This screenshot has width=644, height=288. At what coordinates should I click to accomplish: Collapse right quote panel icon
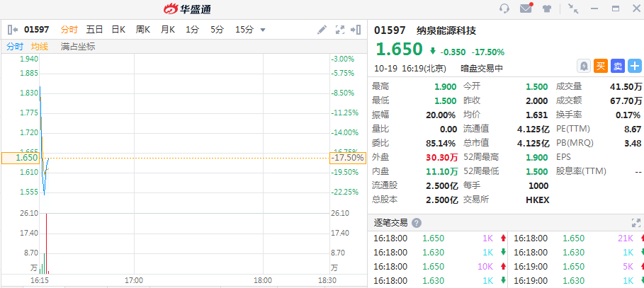[x=356, y=30]
